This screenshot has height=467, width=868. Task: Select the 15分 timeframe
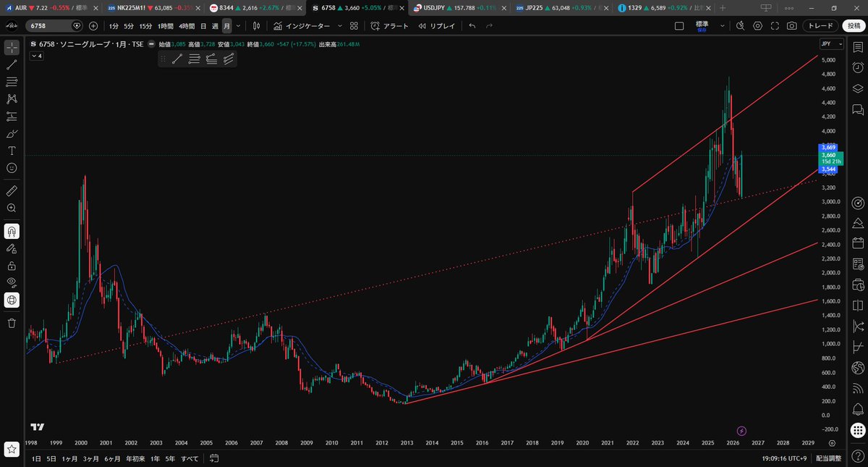pos(146,26)
